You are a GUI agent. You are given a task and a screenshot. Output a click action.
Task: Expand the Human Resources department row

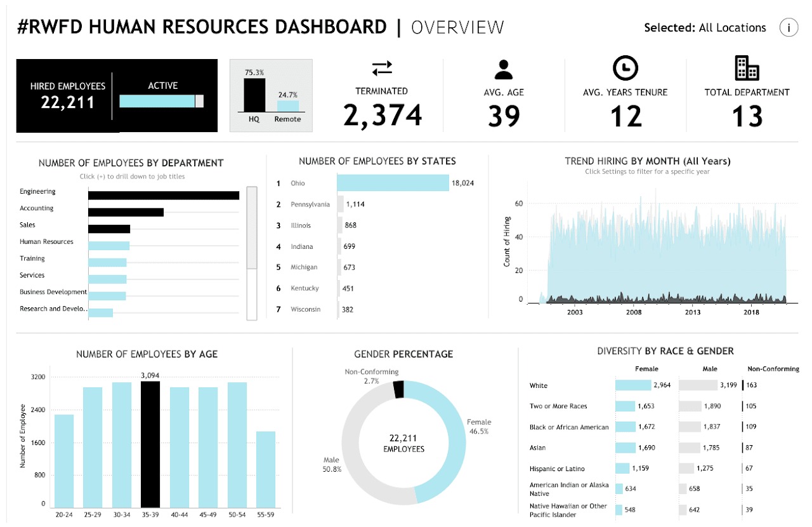point(46,242)
